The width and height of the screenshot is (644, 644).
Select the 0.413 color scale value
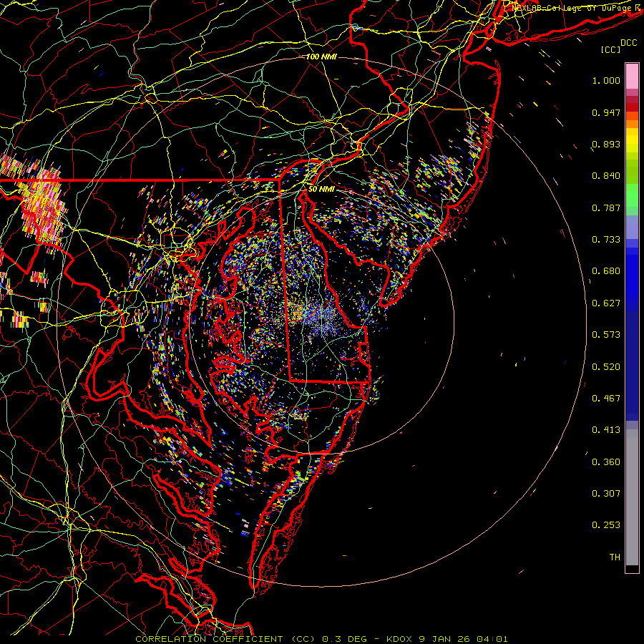pyautogui.click(x=606, y=430)
